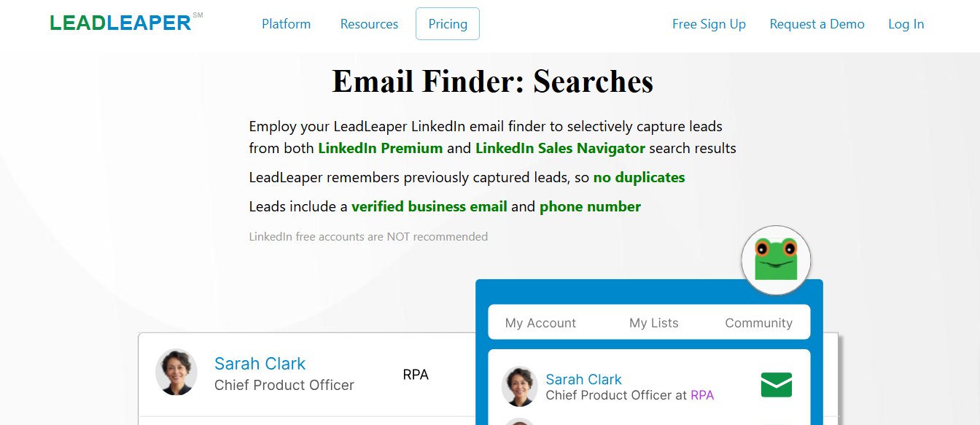Click the LeadLeaper frog mascot icon
Viewport: 980px width, 425px height.
click(x=776, y=259)
